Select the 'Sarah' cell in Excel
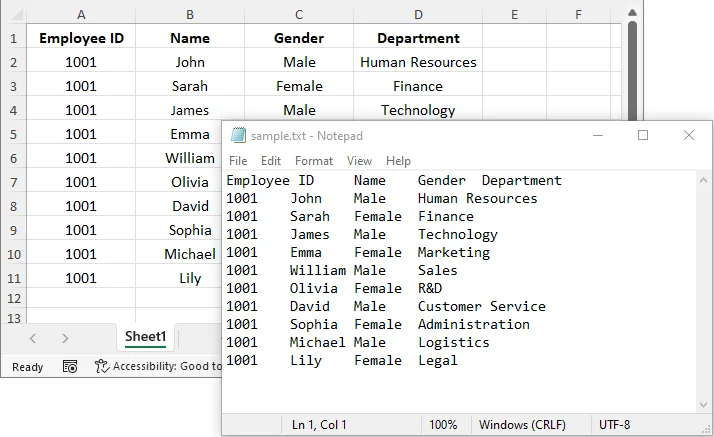 [x=190, y=86]
